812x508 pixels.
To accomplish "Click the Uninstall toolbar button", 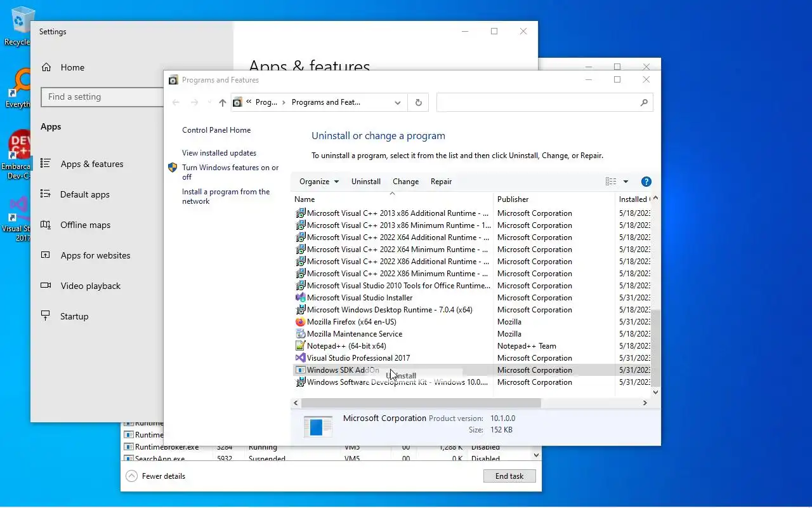I will pos(366,182).
